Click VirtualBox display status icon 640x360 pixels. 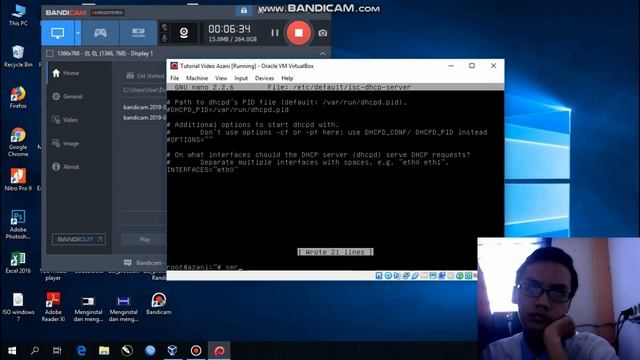click(433, 276)
